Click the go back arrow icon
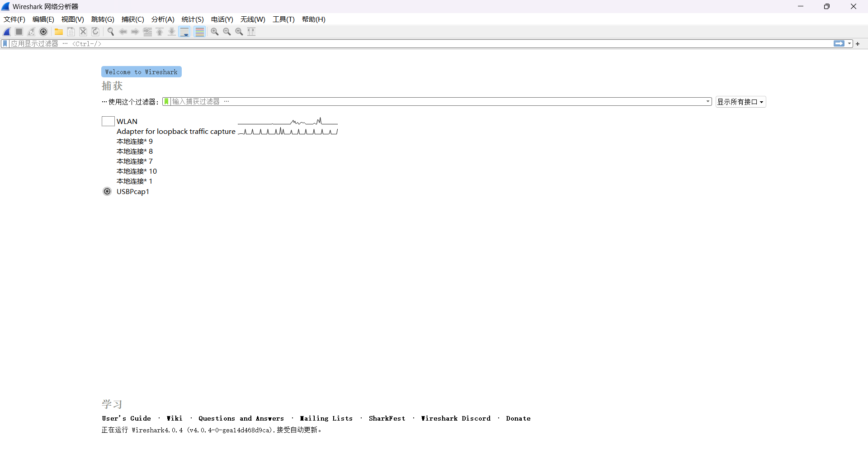This screenshot has width=868, height=450. click(123, 32)
